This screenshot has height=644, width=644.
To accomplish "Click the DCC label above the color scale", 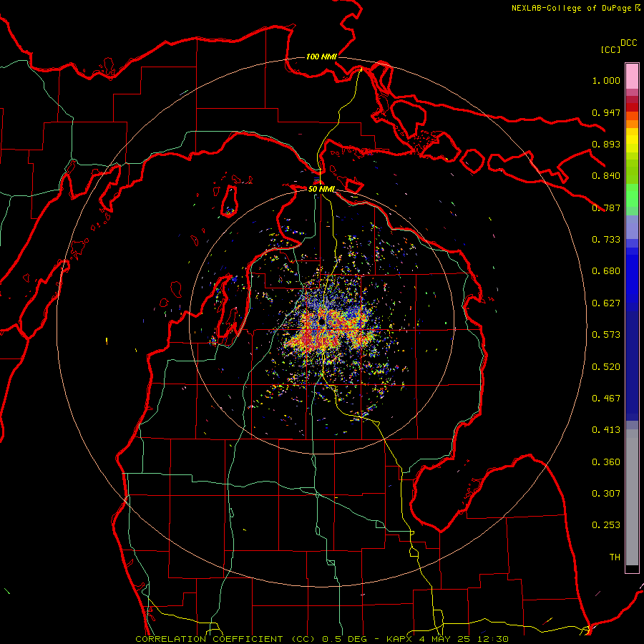I will pyautogui.click(x=628, y=43).
